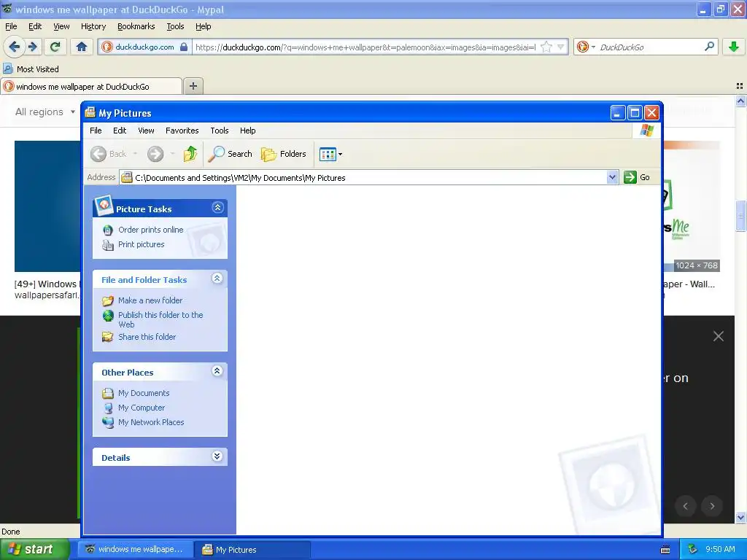
Task: Select the windows me wallpaper browser tab
Action: [91, 86]
